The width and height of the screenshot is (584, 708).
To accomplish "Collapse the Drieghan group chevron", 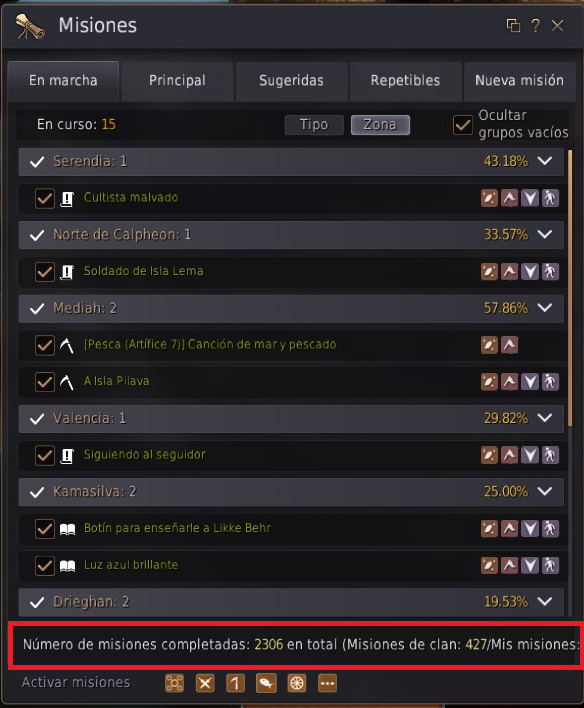I will [545, 601].
